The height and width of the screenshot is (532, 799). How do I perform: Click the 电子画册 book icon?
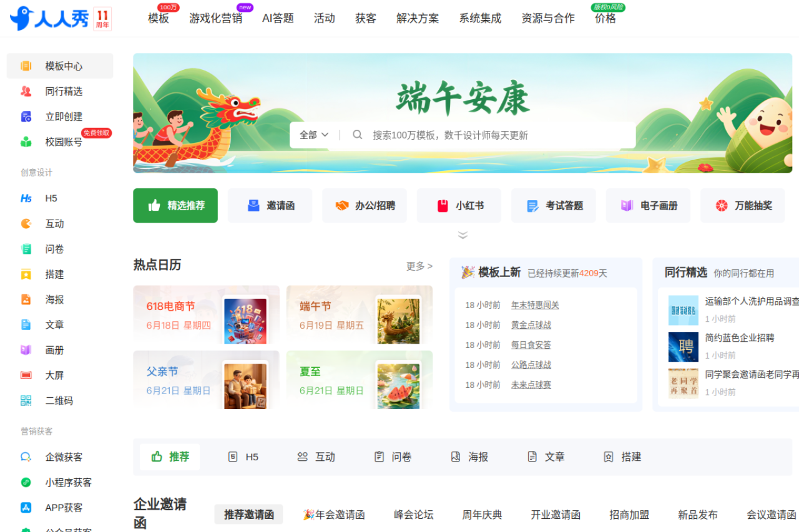point(627,206)
